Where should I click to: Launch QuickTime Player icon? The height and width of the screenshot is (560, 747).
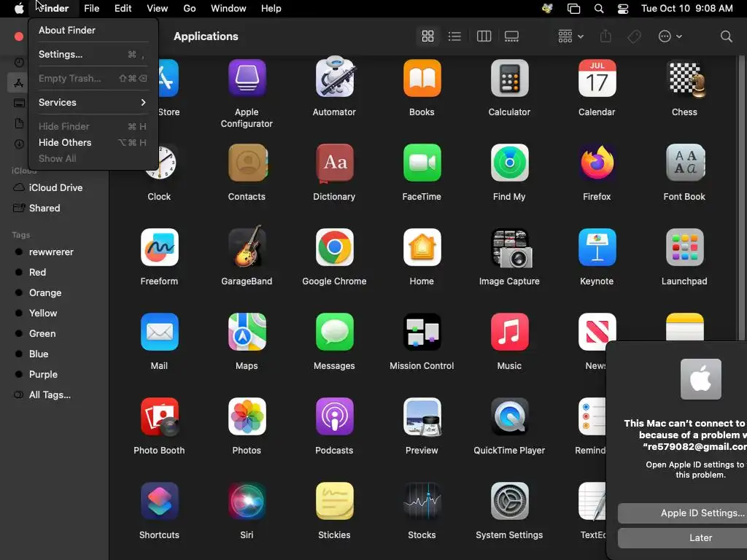pos(509,416)
